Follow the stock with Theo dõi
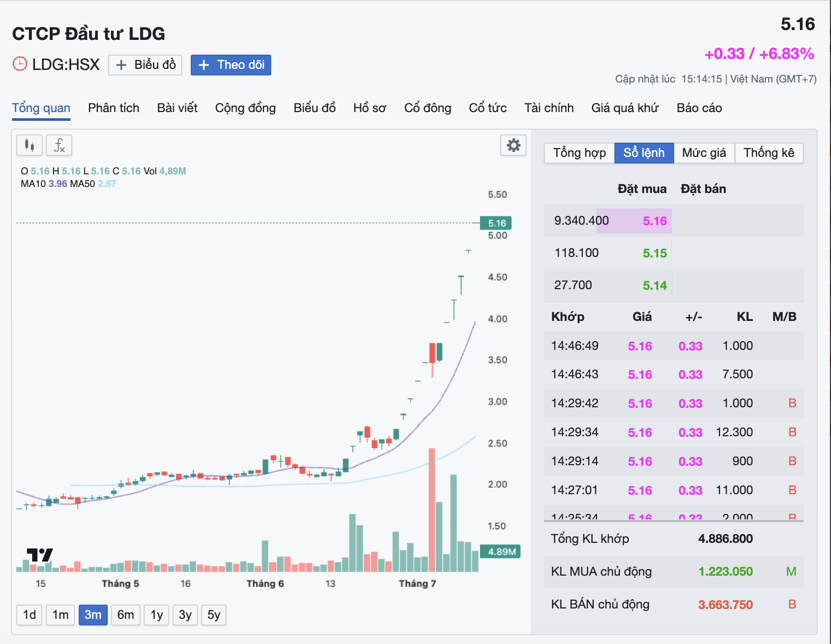Image resolution: width=831 pixels, height=644 pixels. (231, 65)
